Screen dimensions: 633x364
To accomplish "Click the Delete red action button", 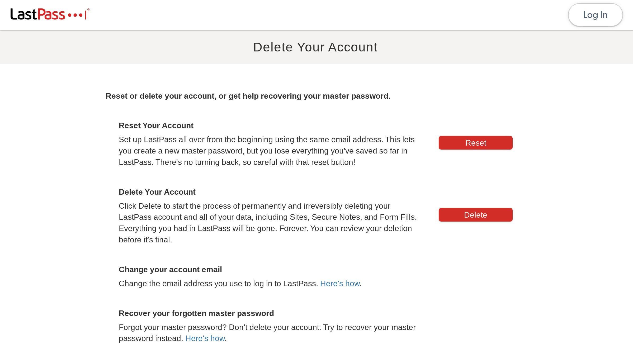I will pyautogui.click(x=476, y=215).
